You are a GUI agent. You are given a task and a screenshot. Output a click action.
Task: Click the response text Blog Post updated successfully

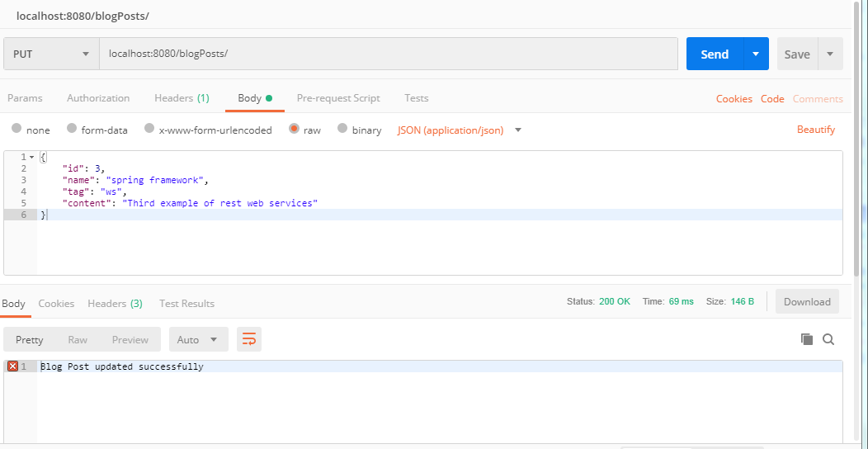pos(122,366)
